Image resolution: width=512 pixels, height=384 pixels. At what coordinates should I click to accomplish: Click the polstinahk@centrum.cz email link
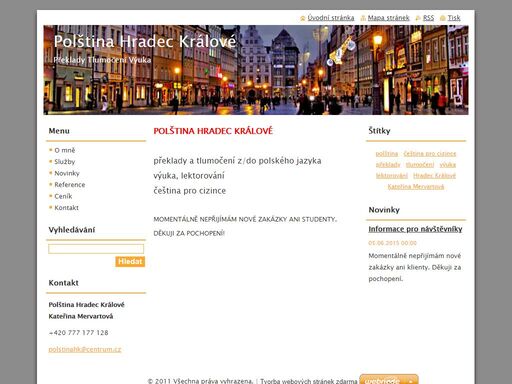[x=85, y=349]
